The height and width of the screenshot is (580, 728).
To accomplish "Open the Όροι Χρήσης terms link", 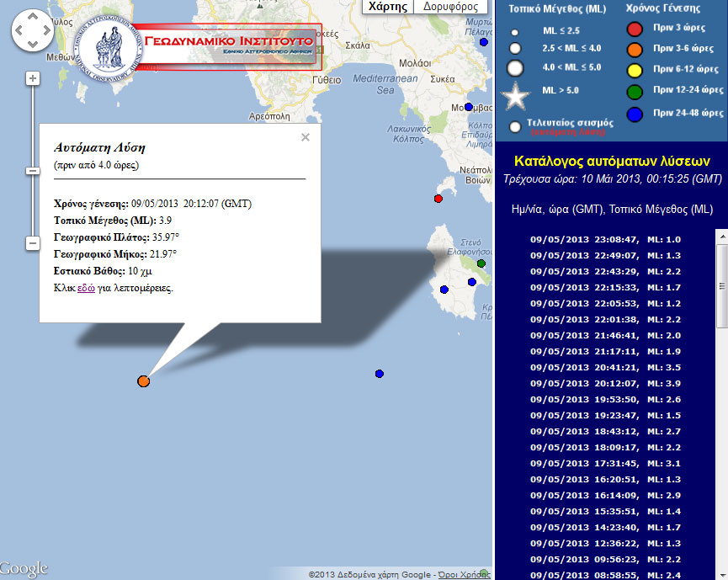I will pos(464,574).
